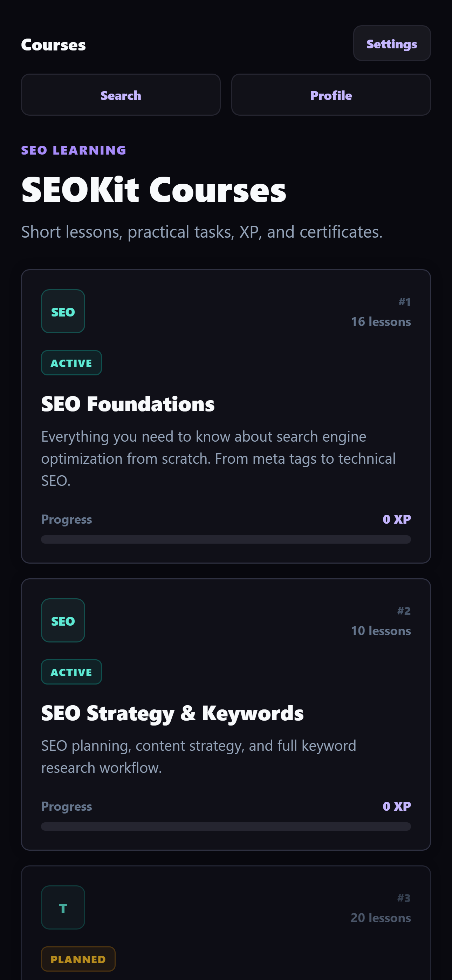Click the T course icon on the third card
452x980 pixels.
pyautogui.click(x=63, y=908)
